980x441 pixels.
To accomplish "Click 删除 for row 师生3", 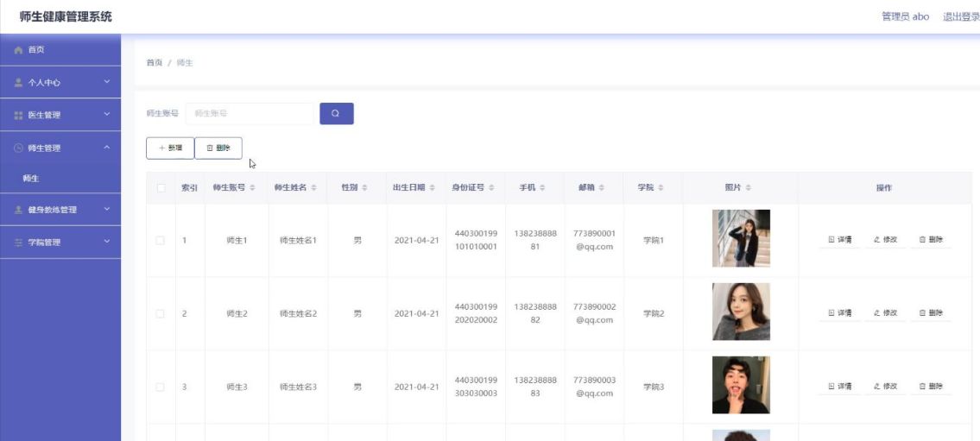I will pos(932,387).
